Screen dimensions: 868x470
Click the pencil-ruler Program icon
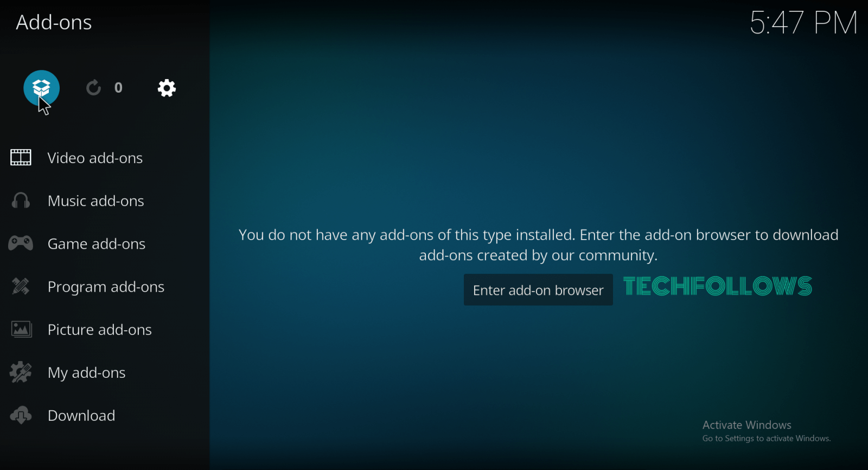21,286
